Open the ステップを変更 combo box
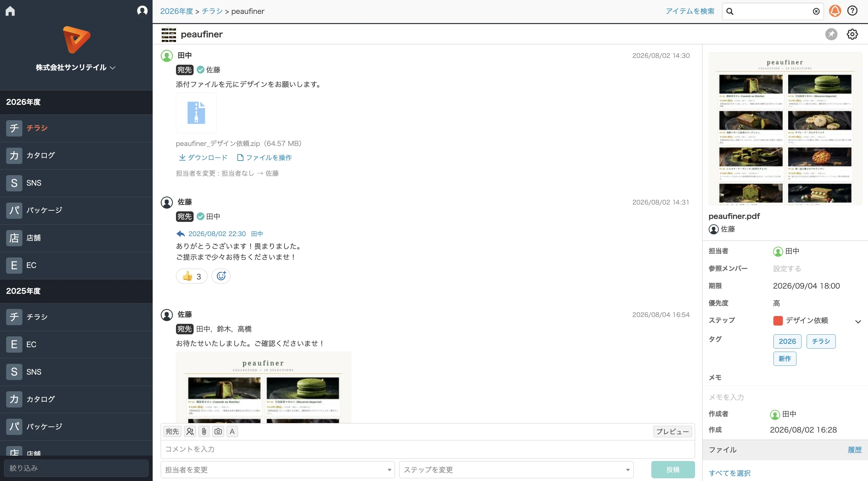Viewport: 868px width, 481px height. pyautogui.click(x=516, y=470)
